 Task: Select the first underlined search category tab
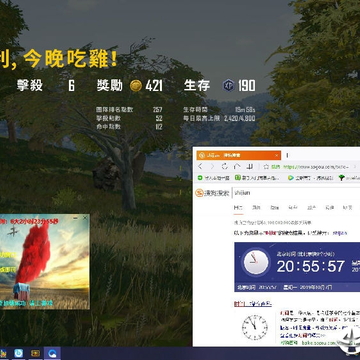238,208
